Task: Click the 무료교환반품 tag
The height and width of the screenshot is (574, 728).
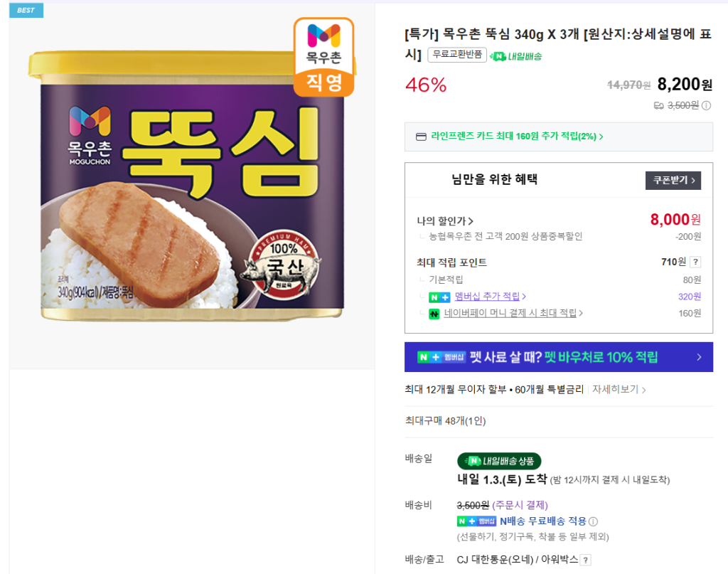Action: click(456, 55)
